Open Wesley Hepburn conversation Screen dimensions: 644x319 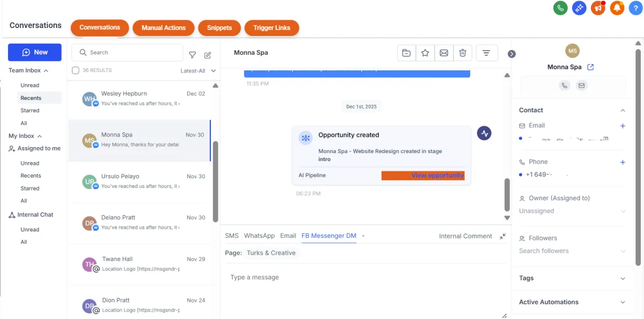[140, 99]
